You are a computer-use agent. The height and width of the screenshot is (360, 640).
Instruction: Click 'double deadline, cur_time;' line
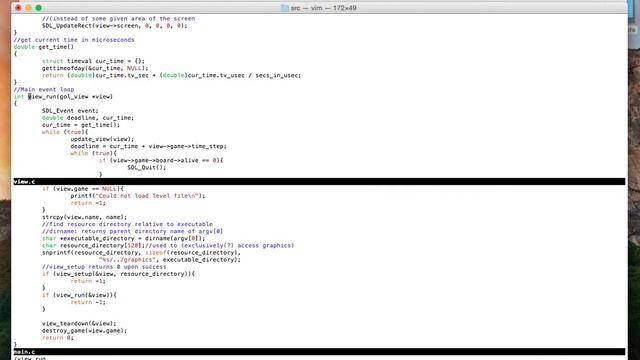click(88, 118)
